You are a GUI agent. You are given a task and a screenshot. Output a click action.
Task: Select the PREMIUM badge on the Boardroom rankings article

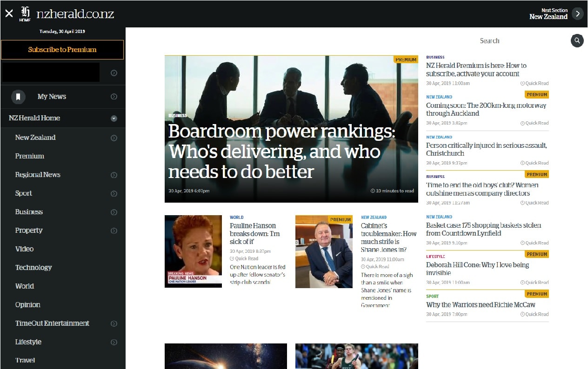[x=405, y=59]
